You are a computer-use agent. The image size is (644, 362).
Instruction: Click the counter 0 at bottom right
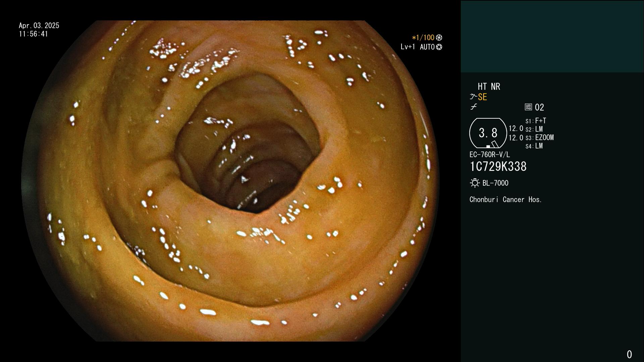(x=629, y=354)
